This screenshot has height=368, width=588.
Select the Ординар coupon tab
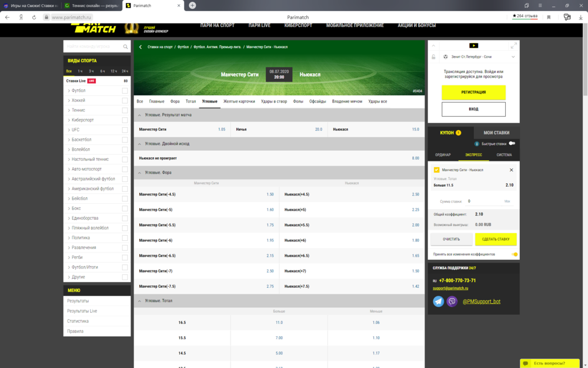(x=443, y=155)
